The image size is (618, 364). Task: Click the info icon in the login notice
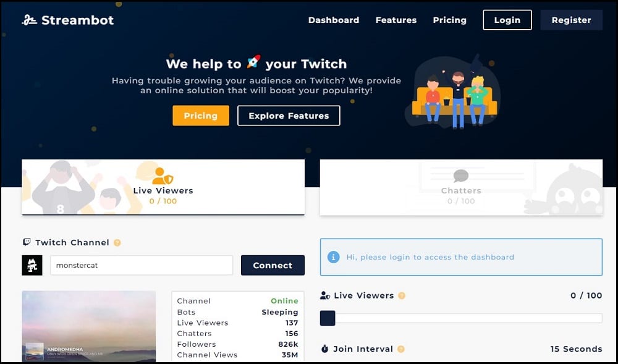point(334,256)
